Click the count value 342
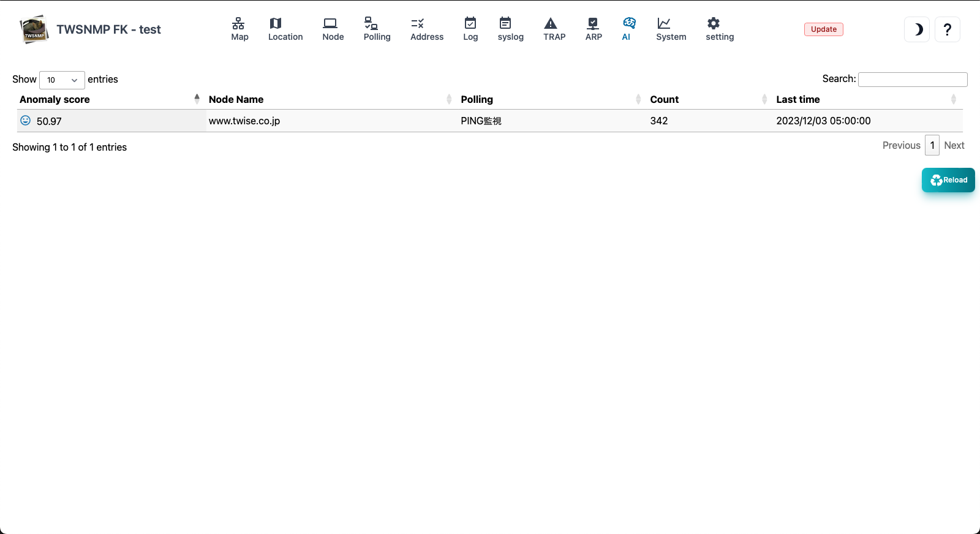980x534 pixels. coord(659,121)
